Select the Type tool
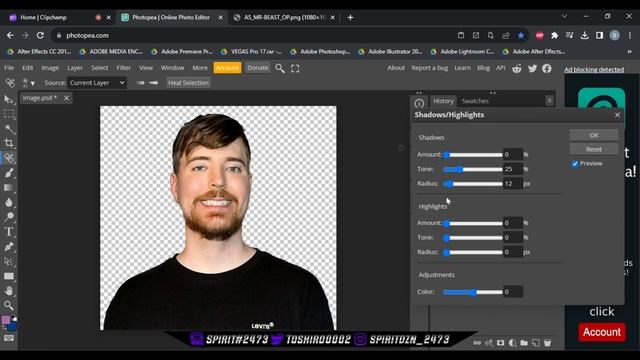This screenshot has width=640, height=360. [x=9, y=231]
